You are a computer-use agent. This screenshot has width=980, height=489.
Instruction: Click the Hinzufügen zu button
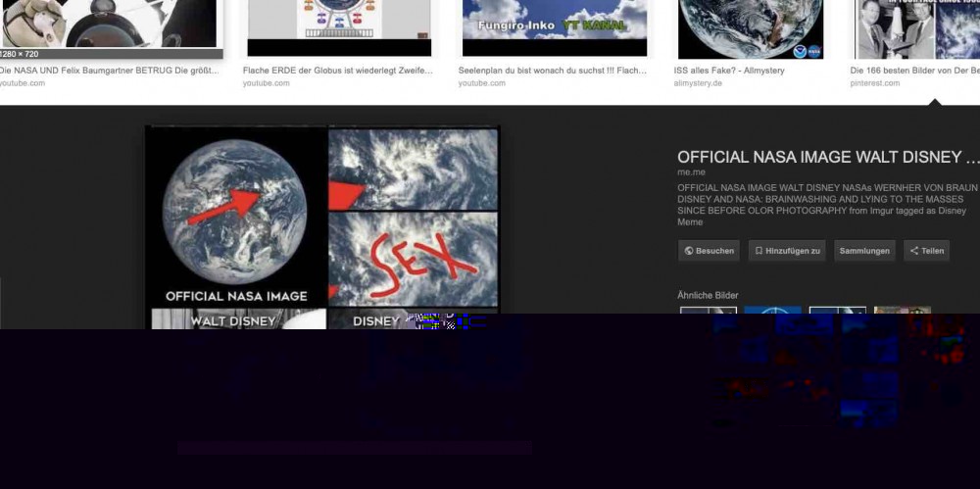click(x=787, y=251)
